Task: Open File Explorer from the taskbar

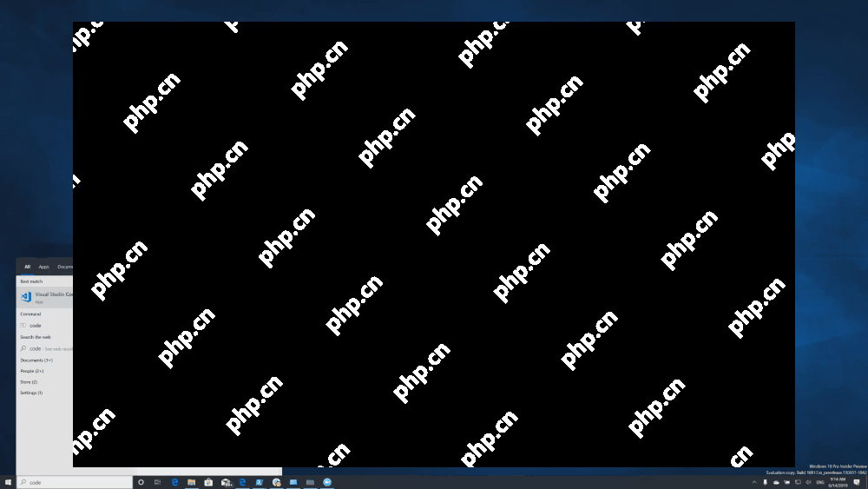Action: (x=191, y=482)
